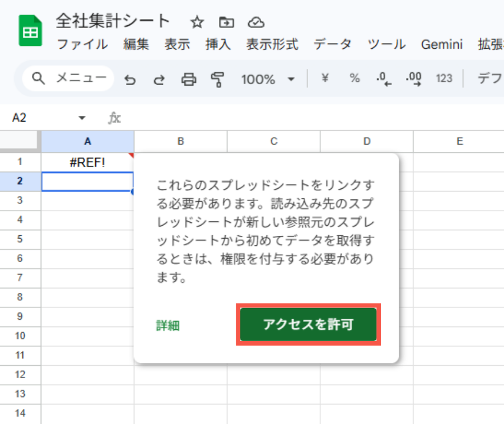Check sync status via the cloud icon
The image size is (504, 424).
tap(256, 22)
